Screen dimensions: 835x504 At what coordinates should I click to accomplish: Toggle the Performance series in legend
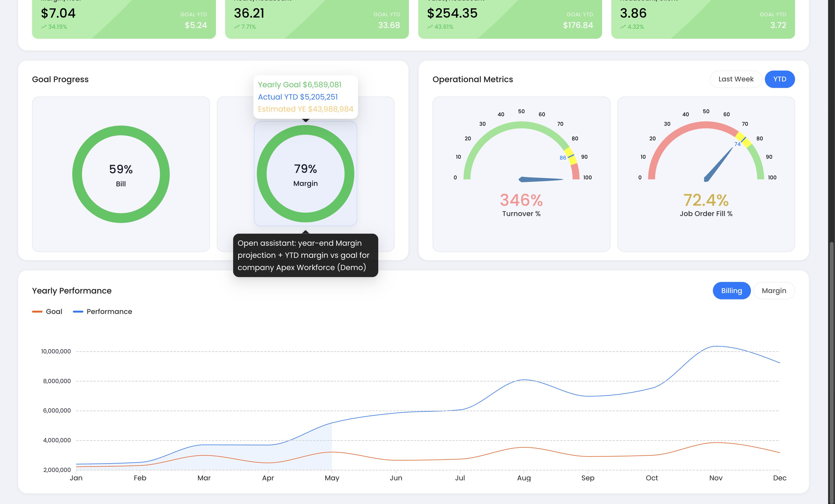pyautogui.click(x=102, y=312)
